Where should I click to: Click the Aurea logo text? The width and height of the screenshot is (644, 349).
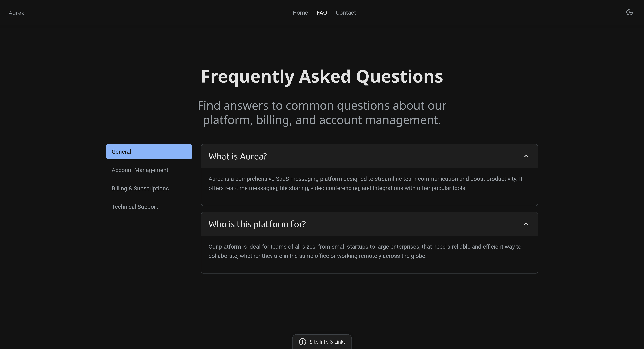pos(16,13)
